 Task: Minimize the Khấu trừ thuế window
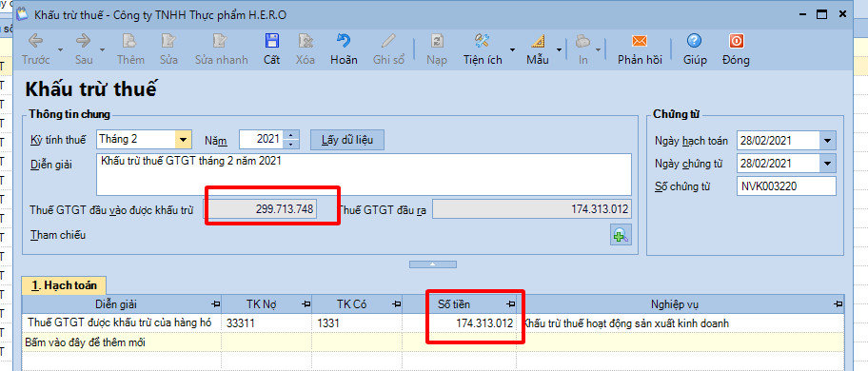pyautogui.click(x=801, y=14)
